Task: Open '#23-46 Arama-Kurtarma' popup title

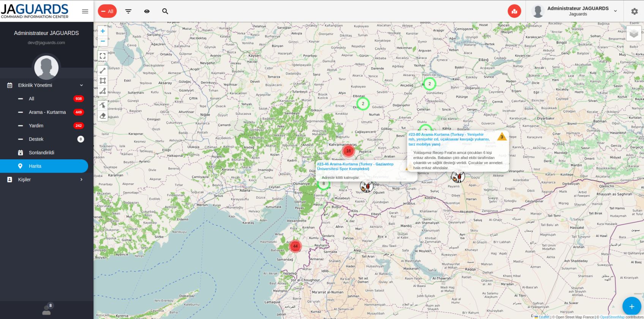Action: (355, 167)
